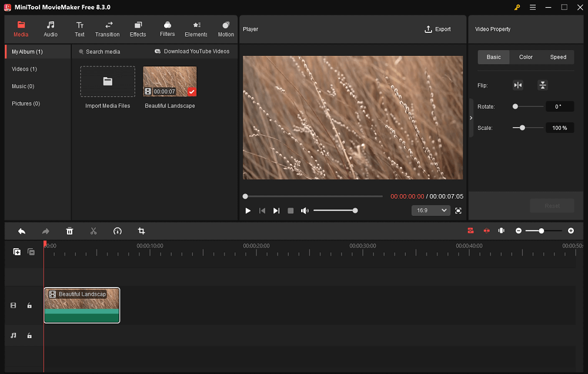
Task: Click the timeline zoom slider
Action: pyautogui.click(x=544, y=231)
